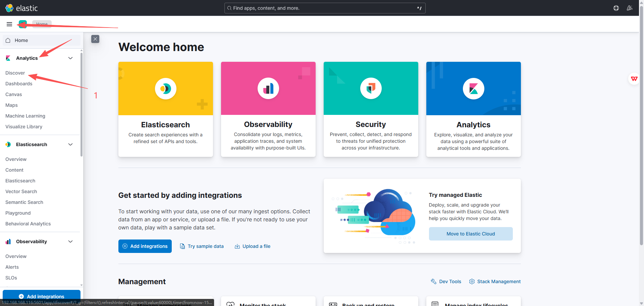Open Dashboards from the sidebar
The height and width of the screenshot is (306, 644).
19,84
